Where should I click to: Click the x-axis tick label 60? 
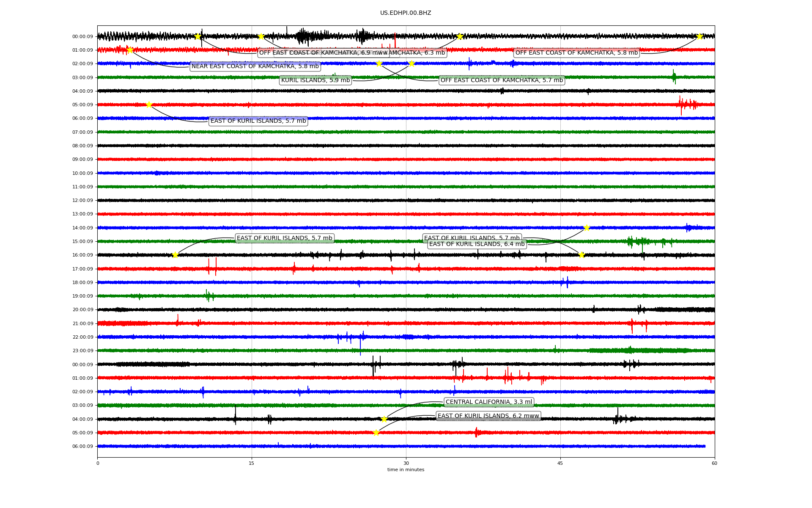pyautogui.click(x=714, y=463)
